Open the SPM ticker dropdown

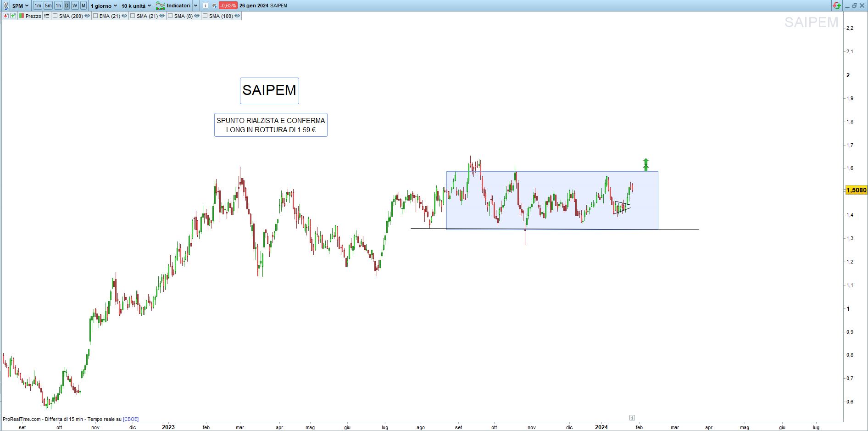[x=20, y=6]
